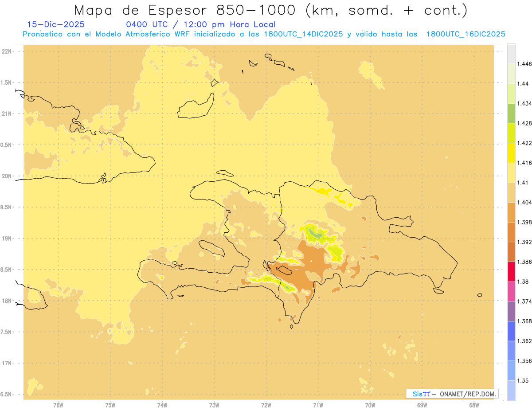The width and height of the screenshot is (532, 411).
Task: Click the '1.392' legend value
Action: 524,242
